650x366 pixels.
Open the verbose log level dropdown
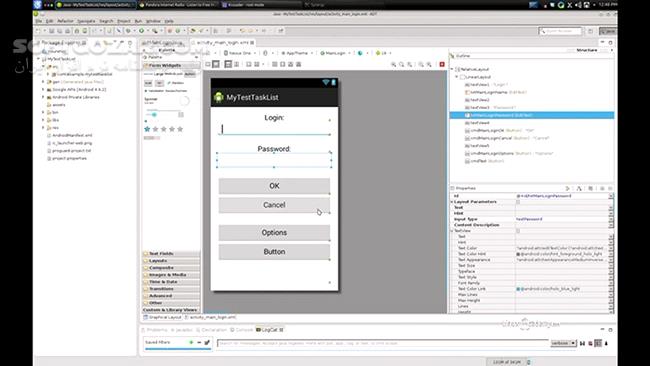563,343
